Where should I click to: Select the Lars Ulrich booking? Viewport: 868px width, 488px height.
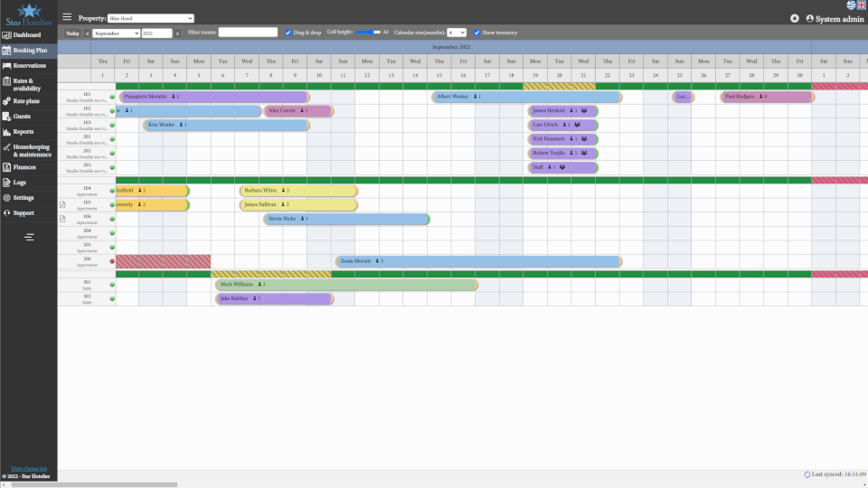click(563, 125)
